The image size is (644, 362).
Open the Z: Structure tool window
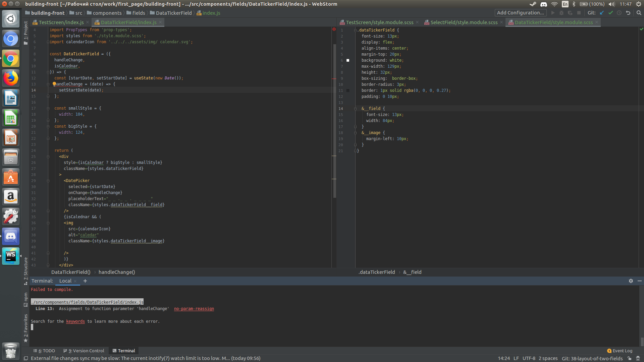[26, 271]
